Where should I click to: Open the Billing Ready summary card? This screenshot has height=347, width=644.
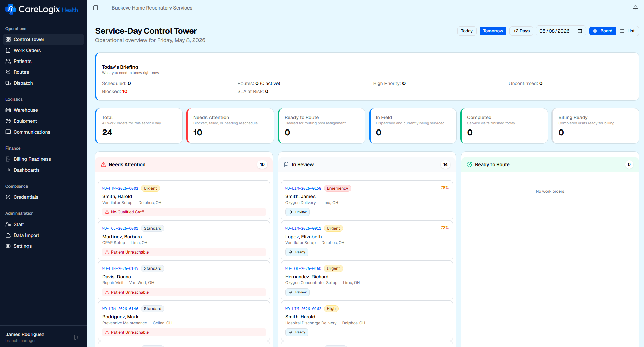pyautogui.click(x=595, y=126)
